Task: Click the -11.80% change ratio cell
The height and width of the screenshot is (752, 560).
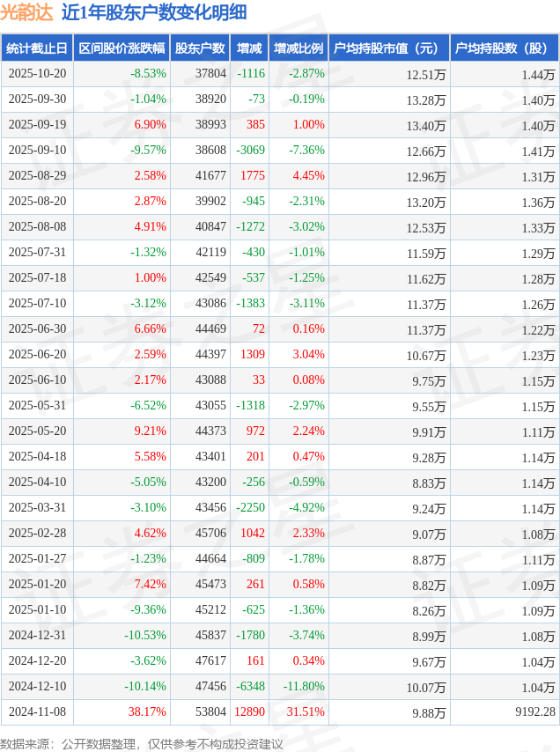Action: pyautogui.click(x=304, y=686)
